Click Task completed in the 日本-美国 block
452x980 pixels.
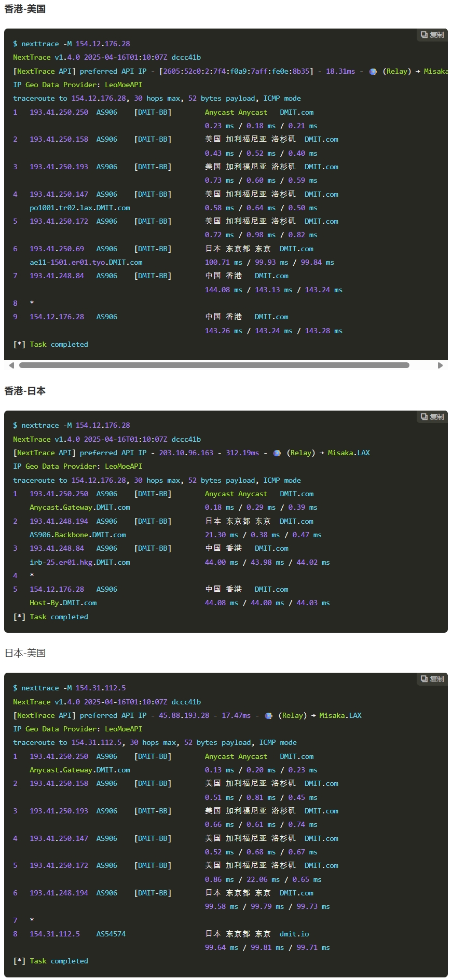[59, 961]
